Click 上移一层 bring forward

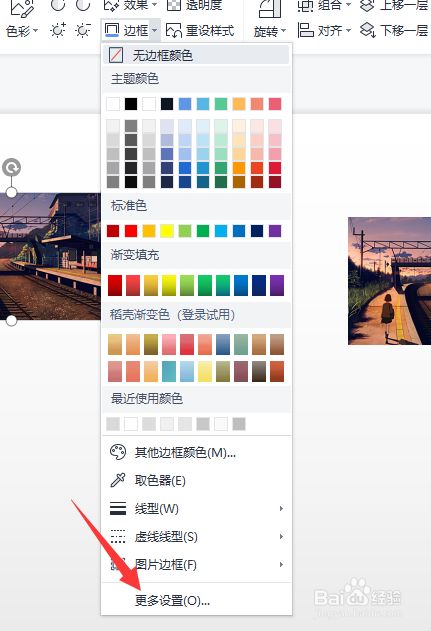pyautogui.click(x=394, y=5)
